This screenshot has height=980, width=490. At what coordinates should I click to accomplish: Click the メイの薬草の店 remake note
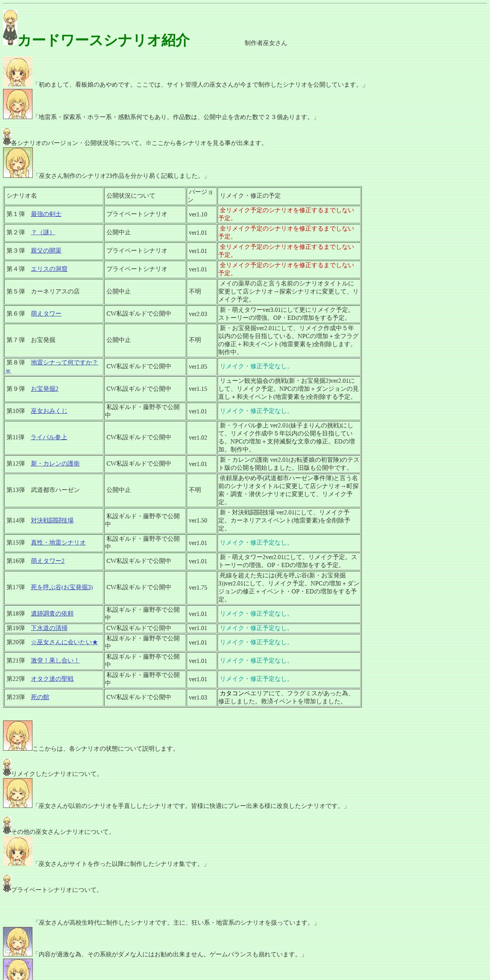pyautogui.click(x=289, y=292)
